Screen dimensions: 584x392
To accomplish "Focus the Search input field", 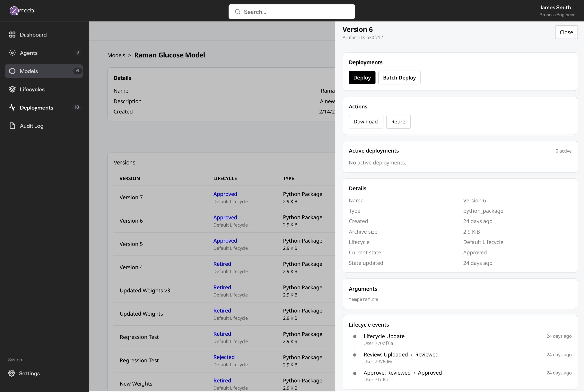I will click(292, 12).
